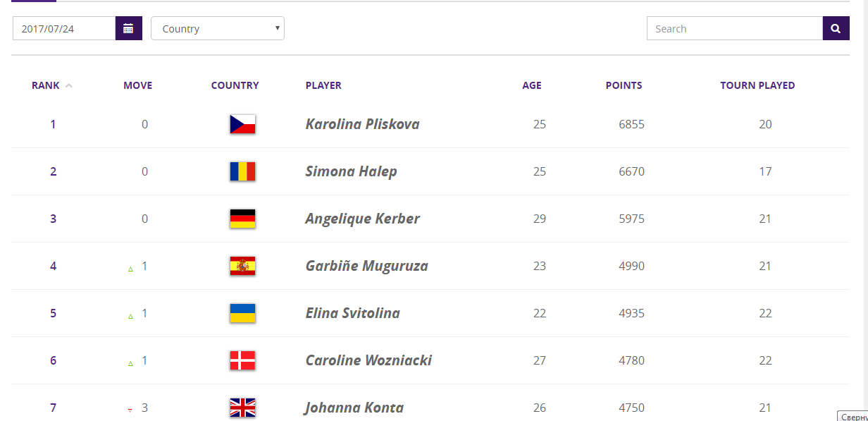Click the Denmark flag icon
The height and width of the screenshot is (421, 868).
point(242,360)
